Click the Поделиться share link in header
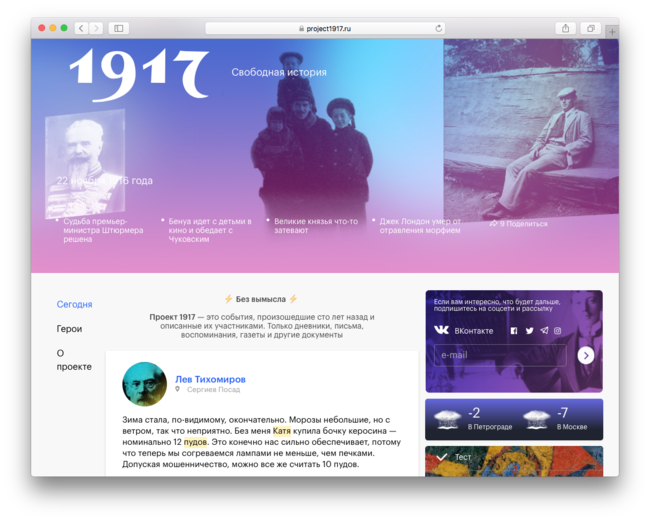 coord(520,224)
